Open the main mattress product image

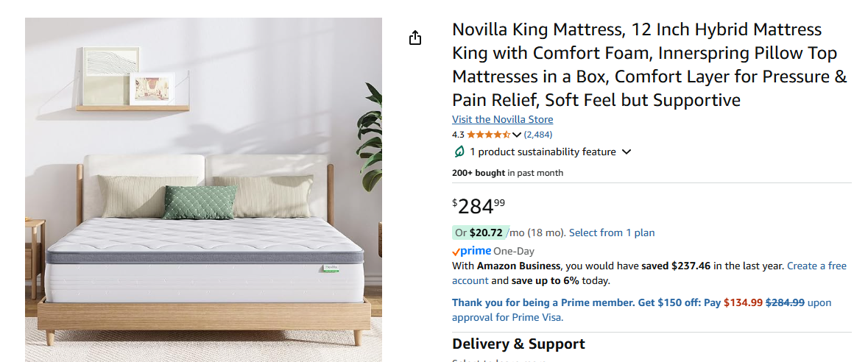[203, 190]
